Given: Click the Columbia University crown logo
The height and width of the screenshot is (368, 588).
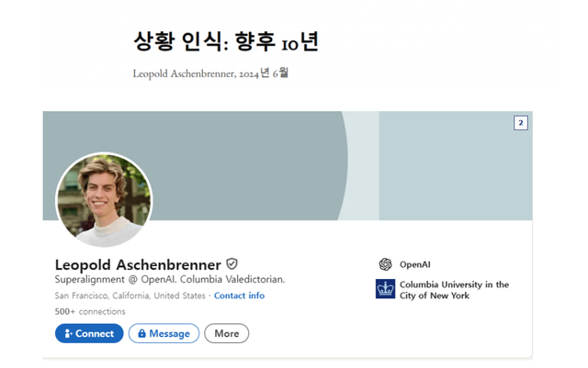Looking at the screenshot, I should point(385,290).
